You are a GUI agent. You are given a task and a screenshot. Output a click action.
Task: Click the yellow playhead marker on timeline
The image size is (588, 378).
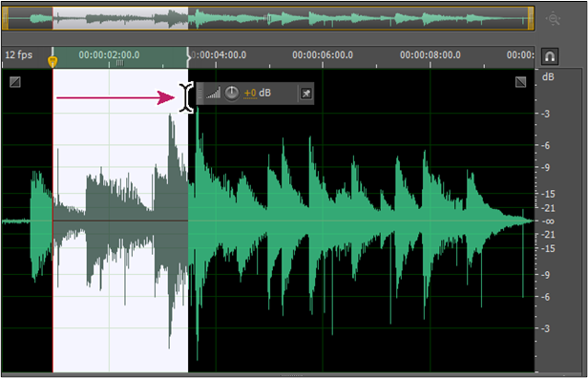pos(52,61)
